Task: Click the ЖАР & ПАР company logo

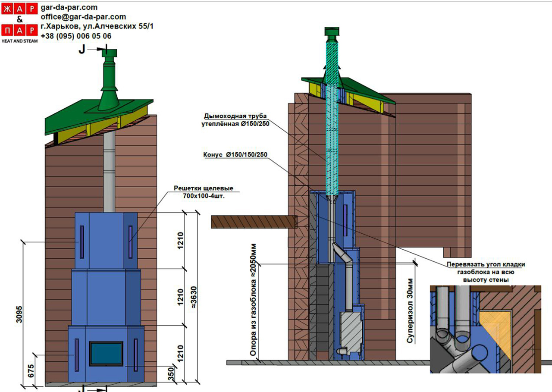Action: tap(19, 22)
